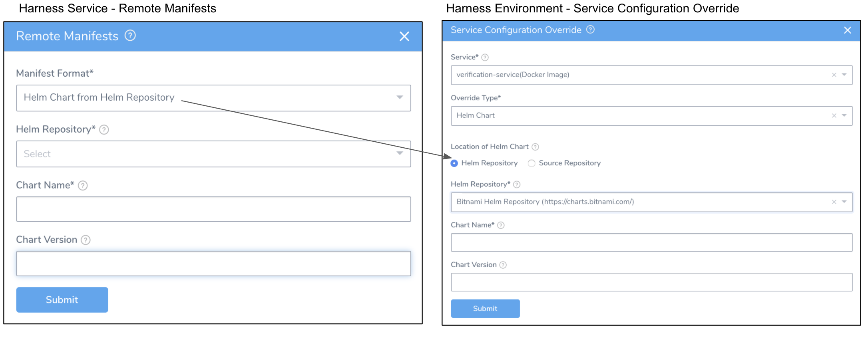Clear the verification-service selection
This screenshot has width=868, height=337.
tap(834, 75)
